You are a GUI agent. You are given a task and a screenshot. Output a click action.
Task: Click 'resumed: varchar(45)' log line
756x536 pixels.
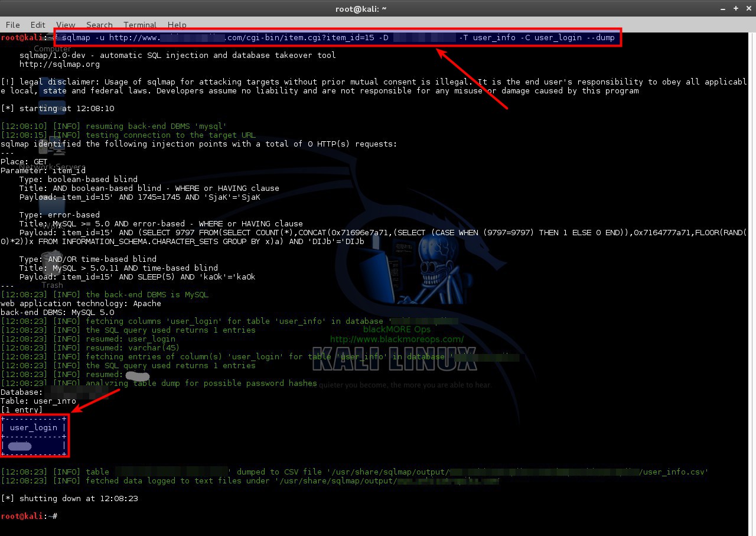(x=90, y=348)
